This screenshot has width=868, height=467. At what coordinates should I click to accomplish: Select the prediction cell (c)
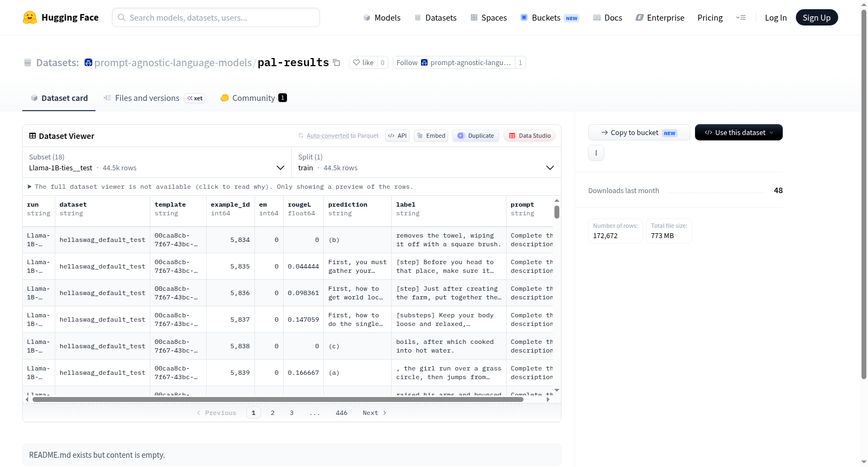(x=358, y=346)
